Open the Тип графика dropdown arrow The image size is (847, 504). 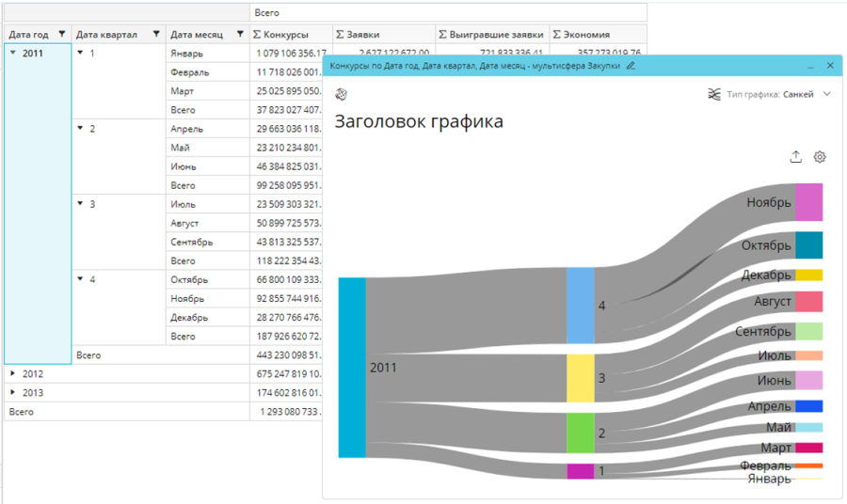[827, 94]
